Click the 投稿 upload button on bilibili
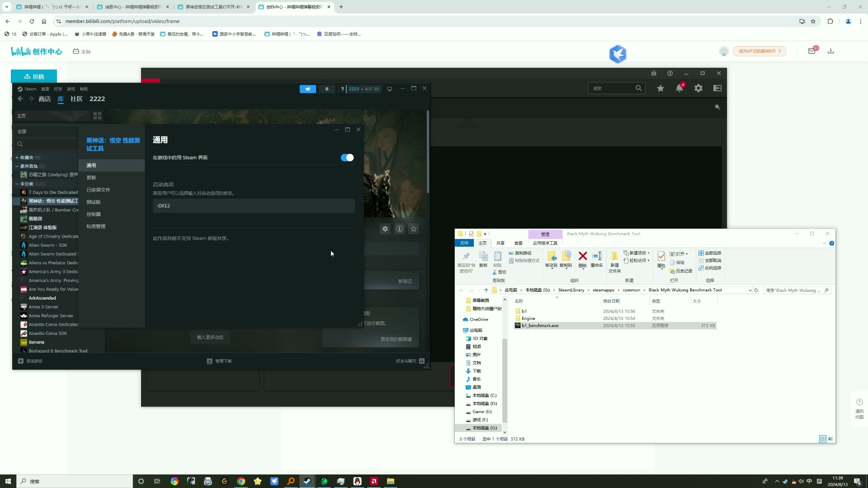 [x=34, y=76]
